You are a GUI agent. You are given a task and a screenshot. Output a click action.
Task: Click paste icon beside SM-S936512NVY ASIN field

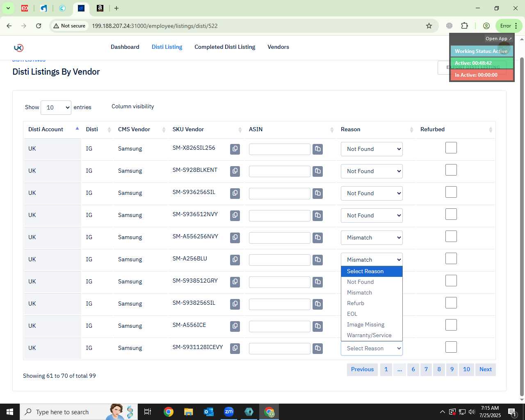click(318, 215)
